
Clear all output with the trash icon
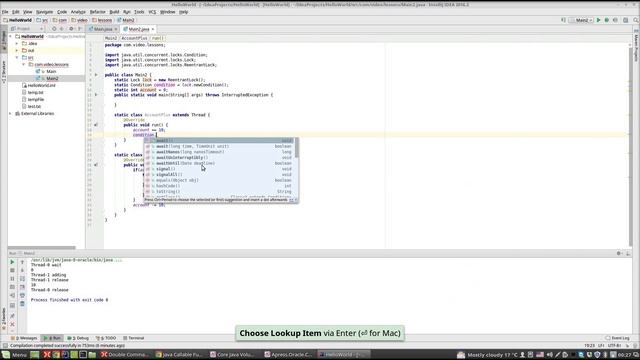coord(22,304)
